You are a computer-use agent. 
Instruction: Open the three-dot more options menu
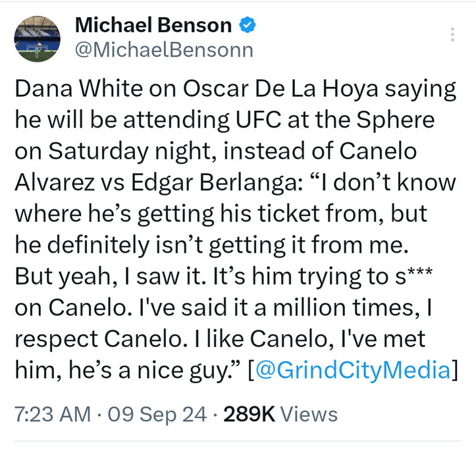[x=452, y=35]
